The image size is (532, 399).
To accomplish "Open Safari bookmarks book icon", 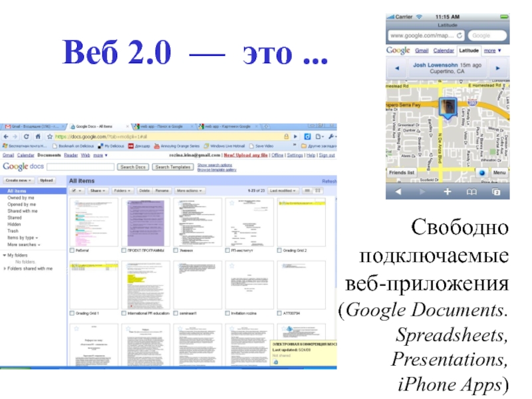I will point(471,192).
